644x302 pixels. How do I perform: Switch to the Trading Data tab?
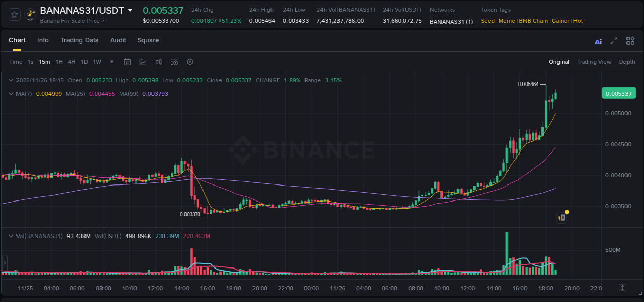coord(79,40)
